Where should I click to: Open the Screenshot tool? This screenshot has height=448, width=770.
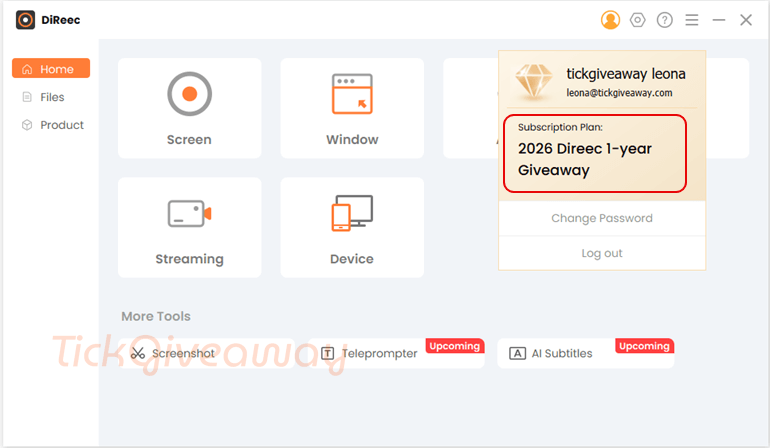pos(206,353)
